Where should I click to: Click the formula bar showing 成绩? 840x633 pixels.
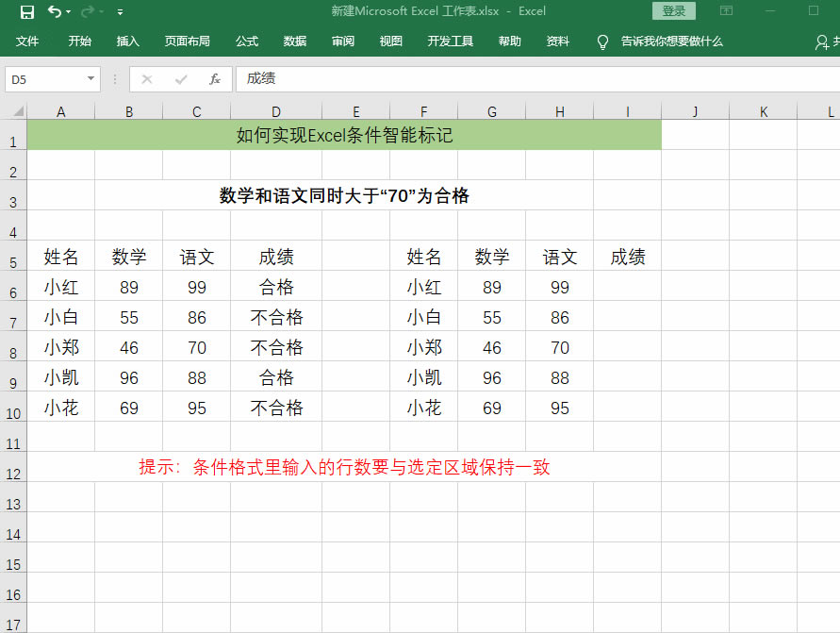(528, 79)
